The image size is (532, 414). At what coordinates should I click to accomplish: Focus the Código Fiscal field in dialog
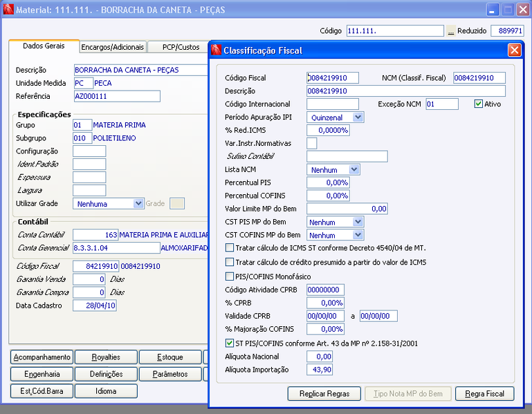(x=333, y=77)
